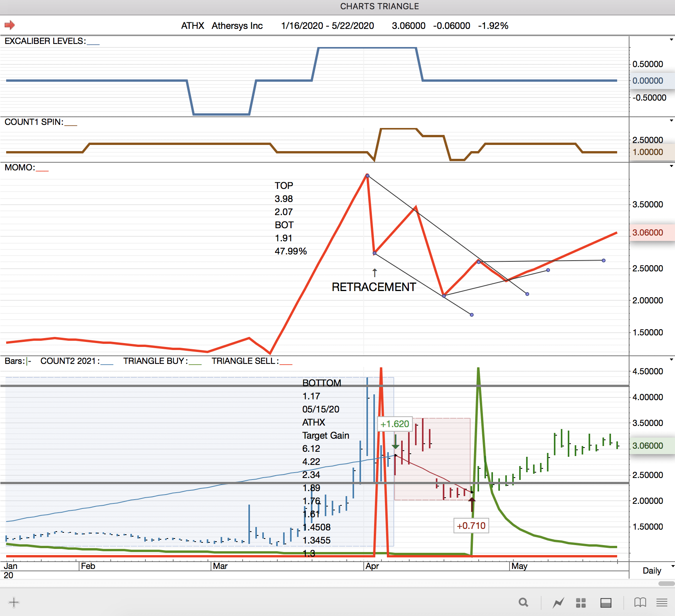Click the red arrow icon beside ticker
This screenshot has height=616, width=675.
click(x=10, y=25)
